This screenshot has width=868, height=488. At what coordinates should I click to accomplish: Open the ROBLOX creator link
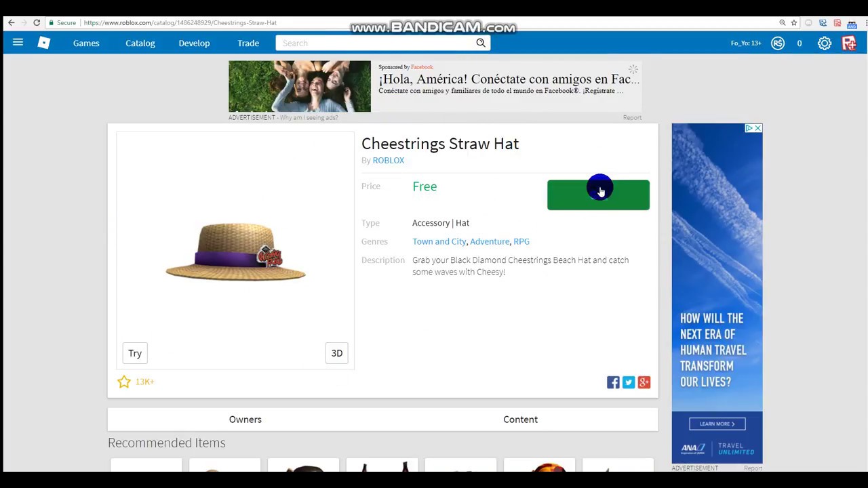coord(389,160)
